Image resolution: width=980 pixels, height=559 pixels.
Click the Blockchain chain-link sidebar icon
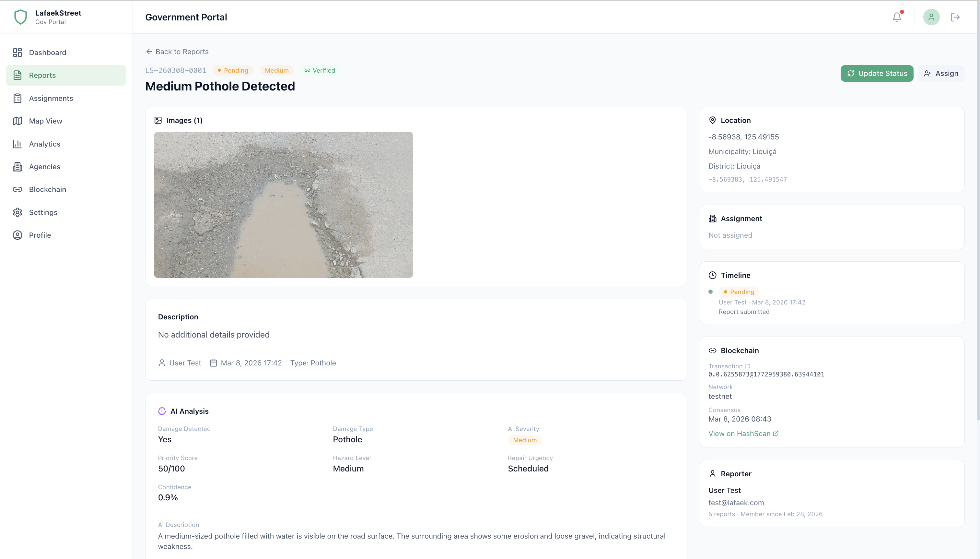tap(17, 189)
